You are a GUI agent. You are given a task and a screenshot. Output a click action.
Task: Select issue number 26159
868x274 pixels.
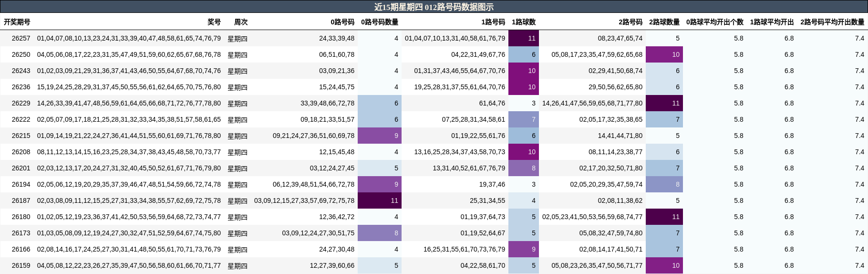pyautogui.click(x=21, y=265)
